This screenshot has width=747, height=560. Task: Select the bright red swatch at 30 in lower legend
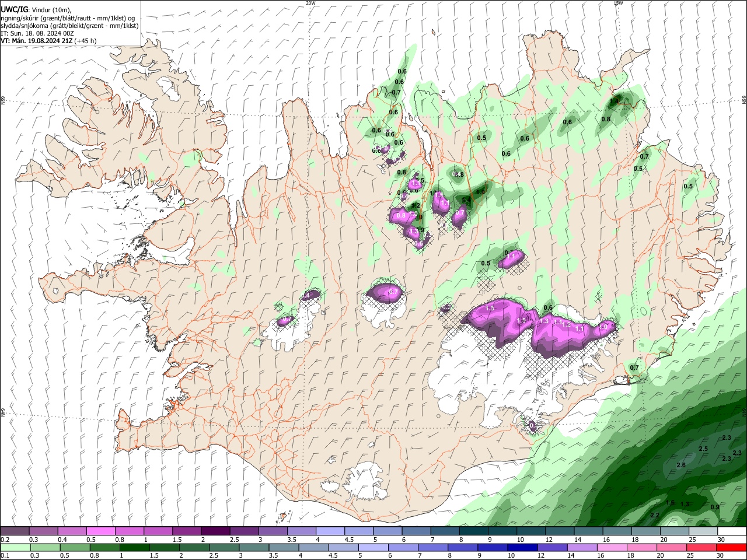click(731, 547)
